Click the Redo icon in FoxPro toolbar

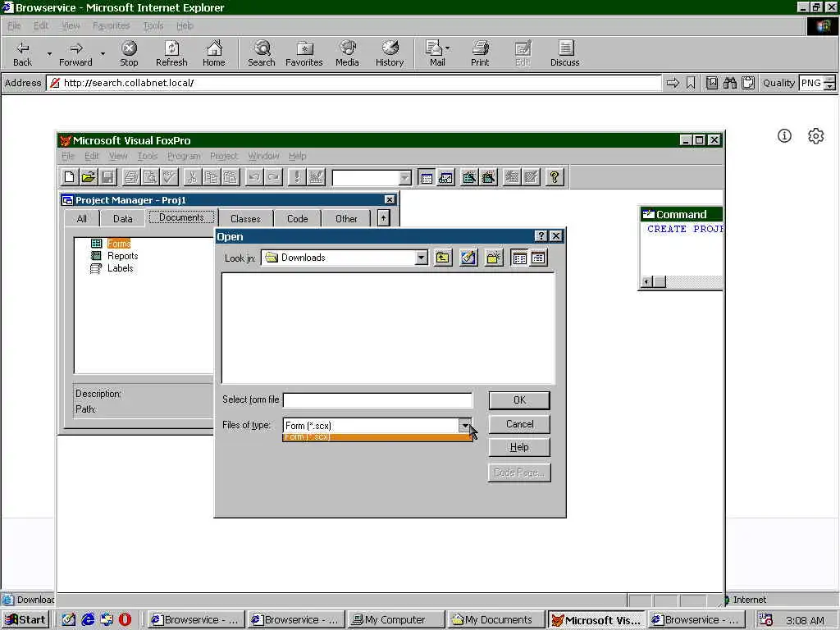pos(273,177)
